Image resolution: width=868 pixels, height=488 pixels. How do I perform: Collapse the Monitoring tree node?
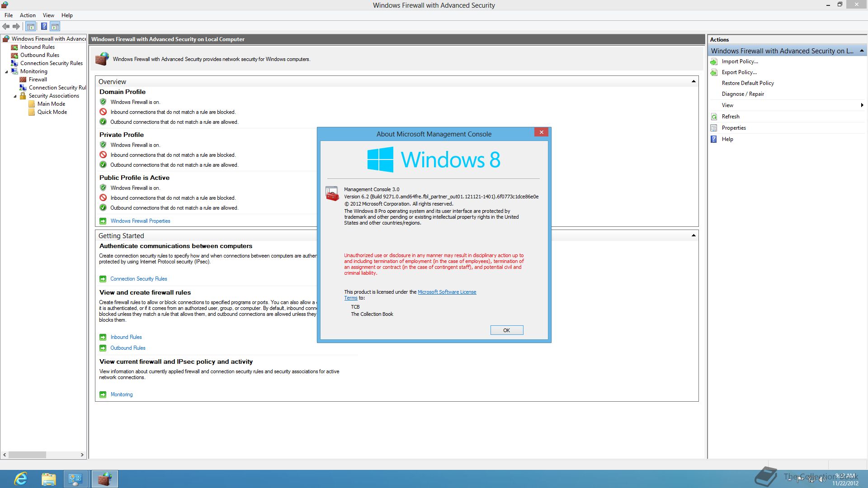[x=6, y=71]
